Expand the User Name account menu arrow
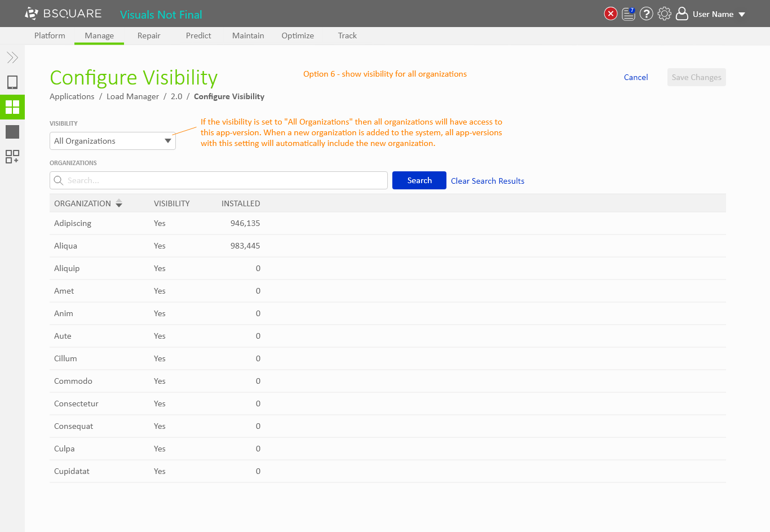 pos(742,15)
